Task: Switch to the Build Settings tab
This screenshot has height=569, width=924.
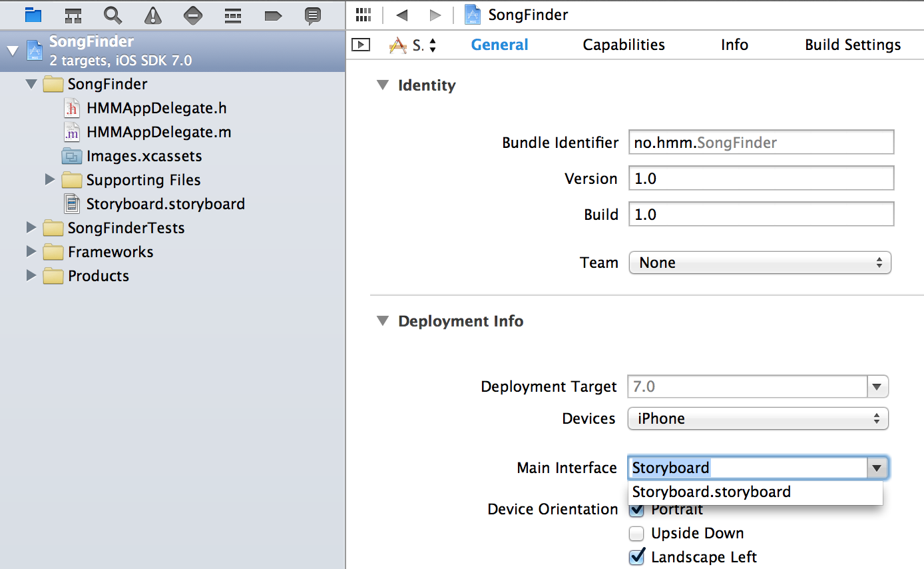Action: coord(853,45)
